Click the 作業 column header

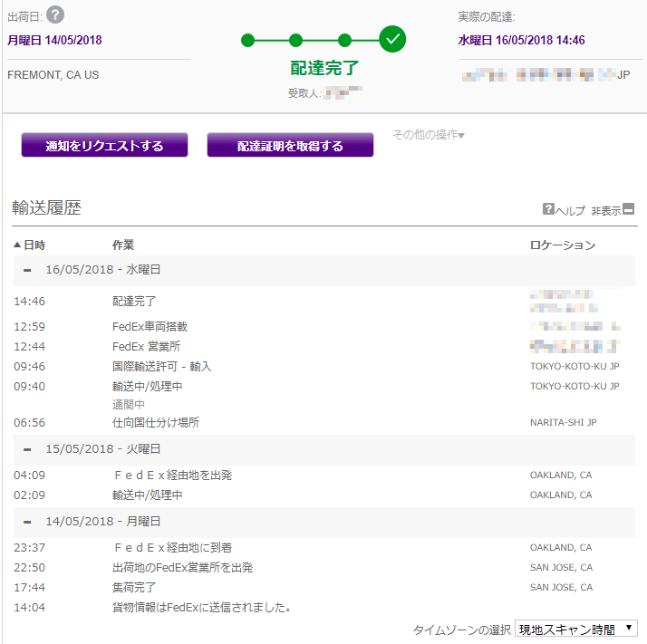[123, 245]
